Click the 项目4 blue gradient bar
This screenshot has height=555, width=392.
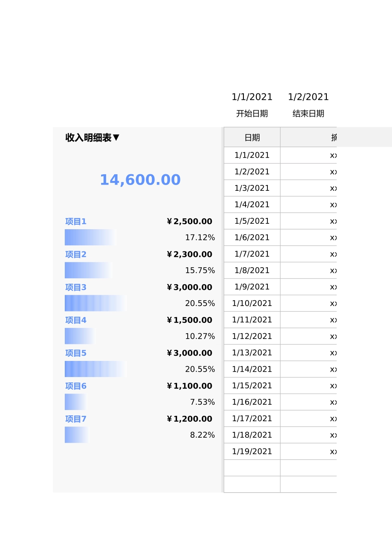[78, 336]
